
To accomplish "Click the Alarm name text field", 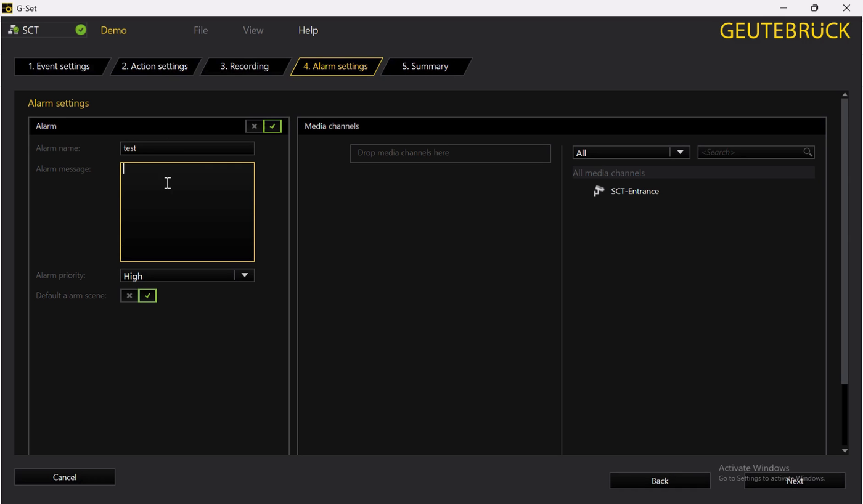I will coord(187,148).
